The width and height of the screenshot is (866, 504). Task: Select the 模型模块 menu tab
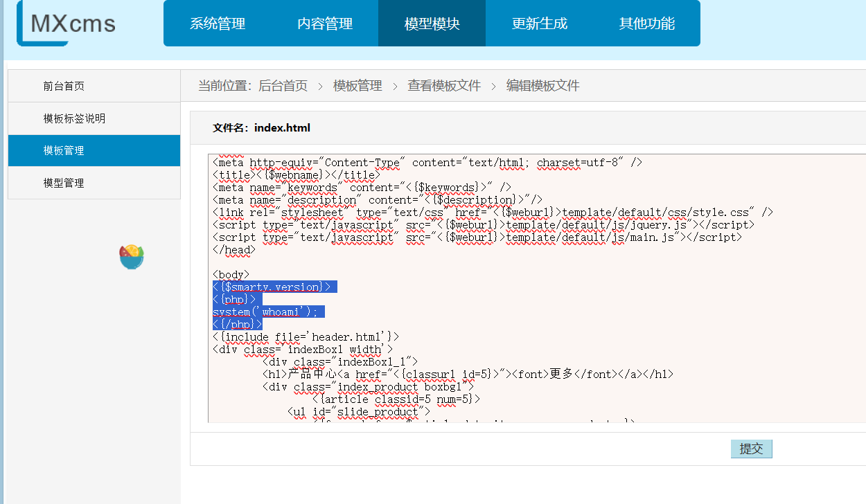pos(432,24)
